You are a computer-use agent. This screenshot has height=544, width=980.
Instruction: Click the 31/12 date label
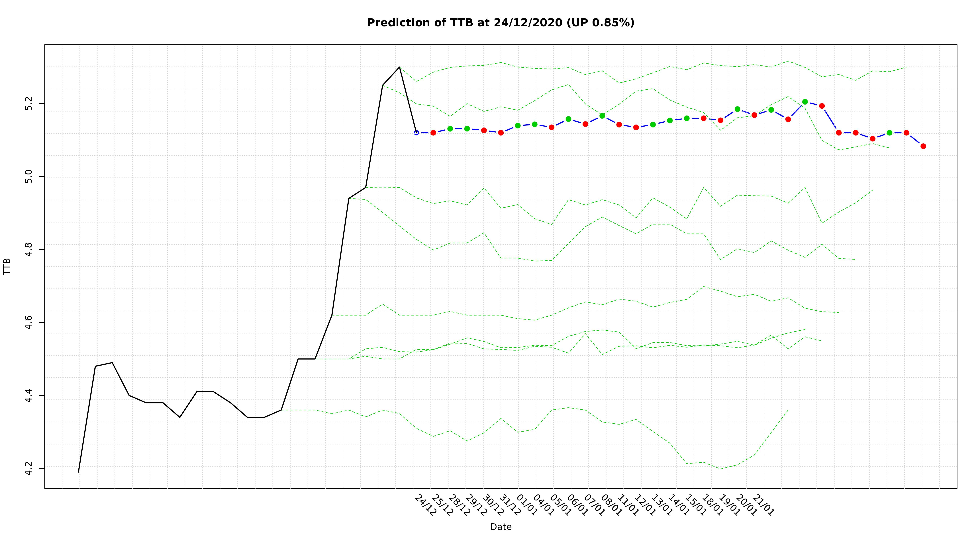510,505
